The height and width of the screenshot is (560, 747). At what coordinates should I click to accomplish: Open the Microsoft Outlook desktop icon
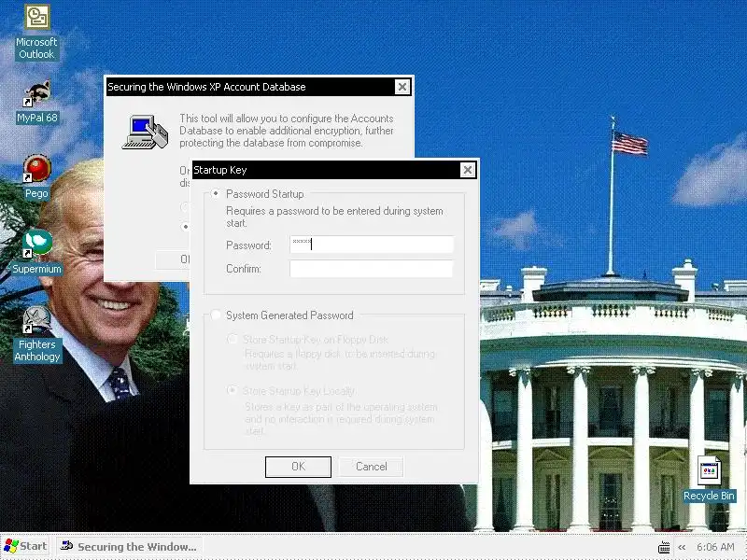[36, 33]
